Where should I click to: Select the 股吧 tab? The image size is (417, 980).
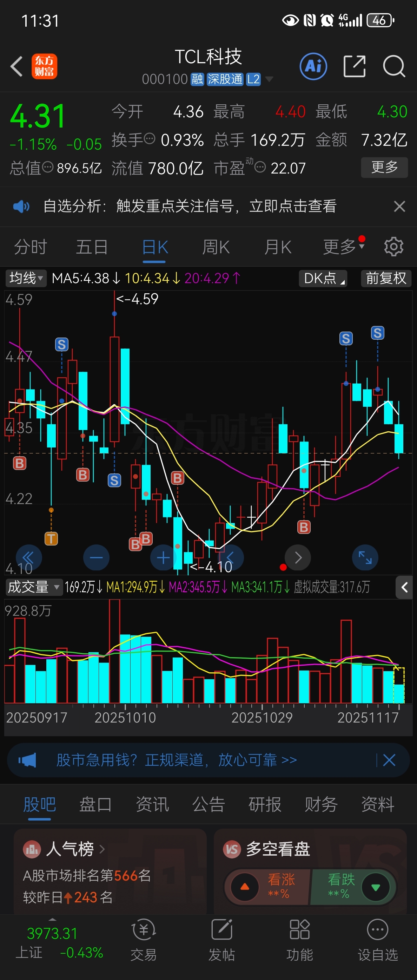(x=40, y=804)
